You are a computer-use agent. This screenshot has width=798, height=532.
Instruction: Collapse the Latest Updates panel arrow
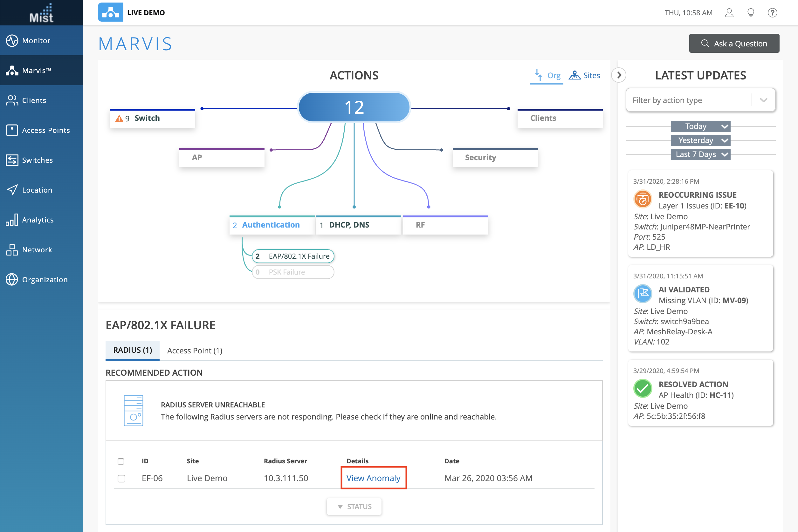click(619, 75)
